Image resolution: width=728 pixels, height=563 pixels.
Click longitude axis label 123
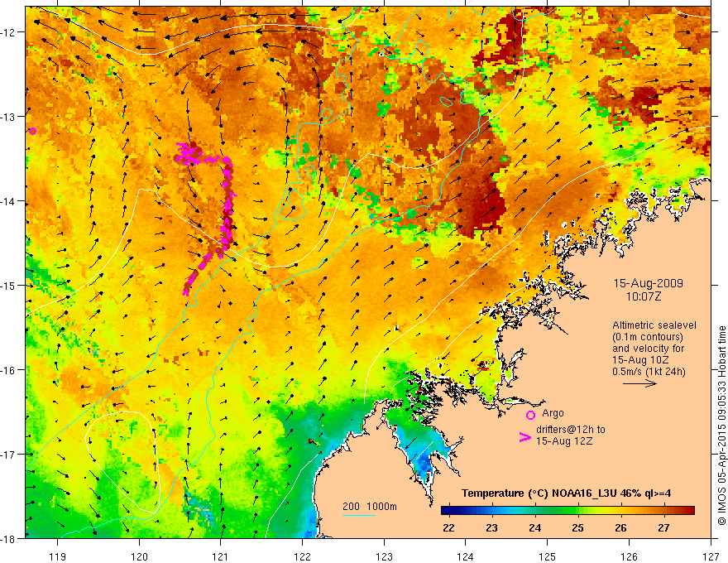(x=384, y=556)
